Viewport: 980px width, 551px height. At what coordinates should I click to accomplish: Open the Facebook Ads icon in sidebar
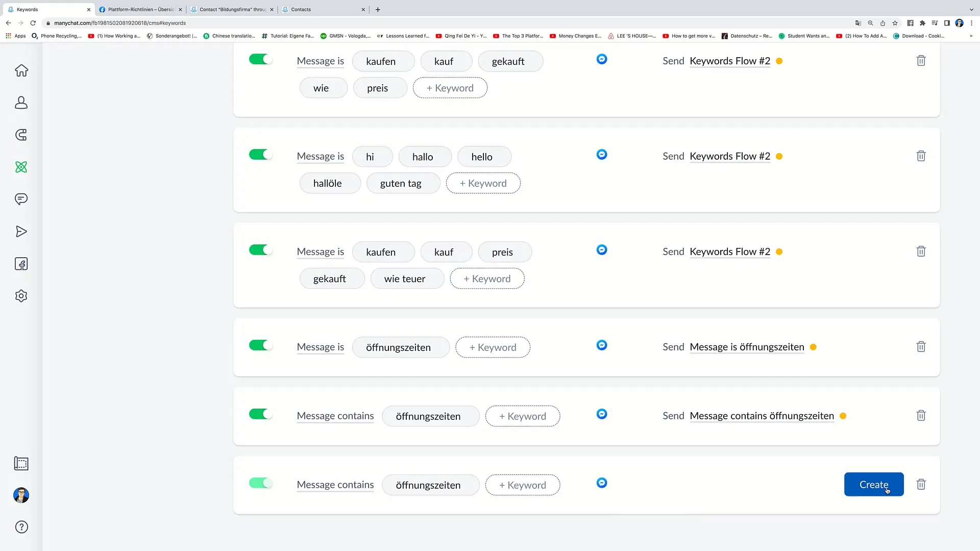21,264
